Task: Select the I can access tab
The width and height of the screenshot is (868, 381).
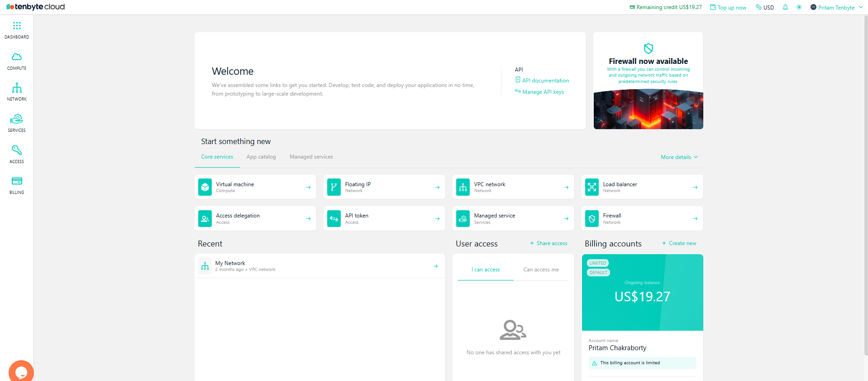Action: point(486,270)
